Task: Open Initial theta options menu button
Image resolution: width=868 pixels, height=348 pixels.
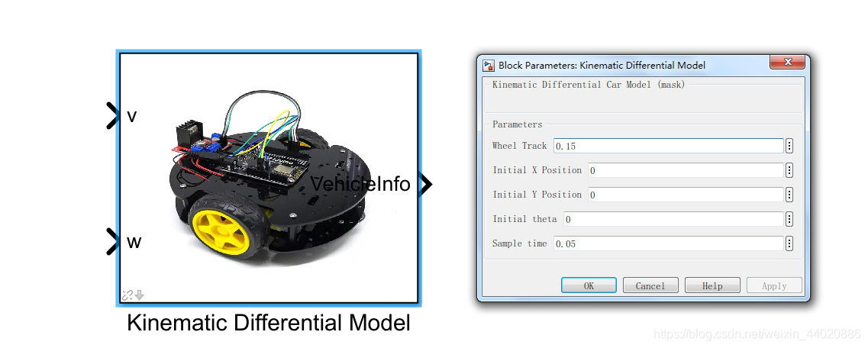Action: [789, 219]
